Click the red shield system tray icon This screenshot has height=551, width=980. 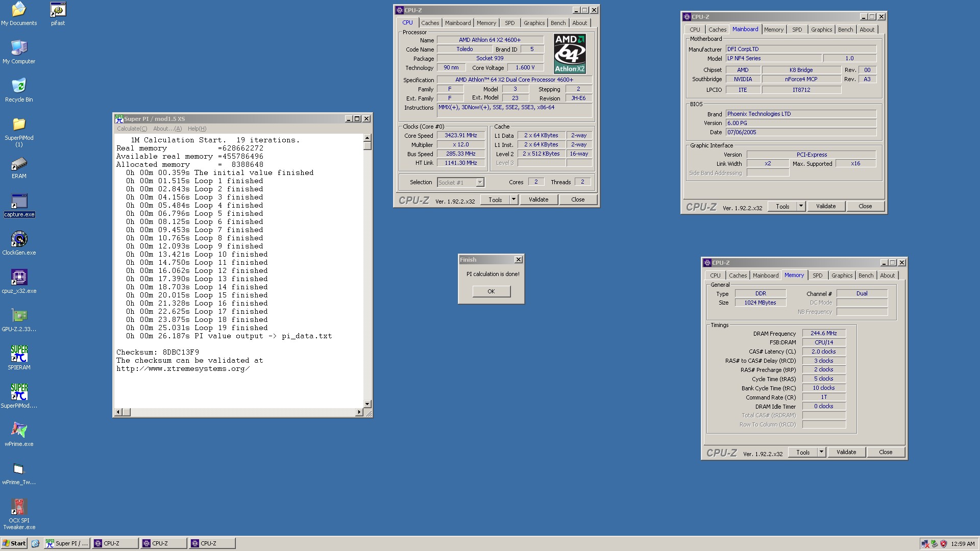tap(943, 544)
